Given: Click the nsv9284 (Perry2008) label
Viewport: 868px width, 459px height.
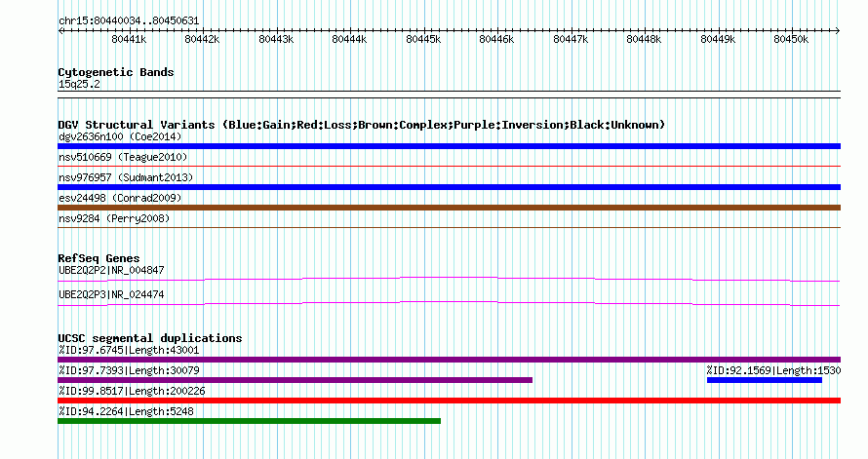Looking at the screenshot, I should coord(114,218).
